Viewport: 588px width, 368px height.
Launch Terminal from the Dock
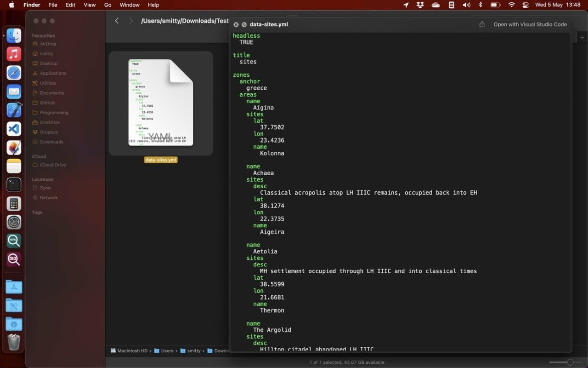click(14, 185)
